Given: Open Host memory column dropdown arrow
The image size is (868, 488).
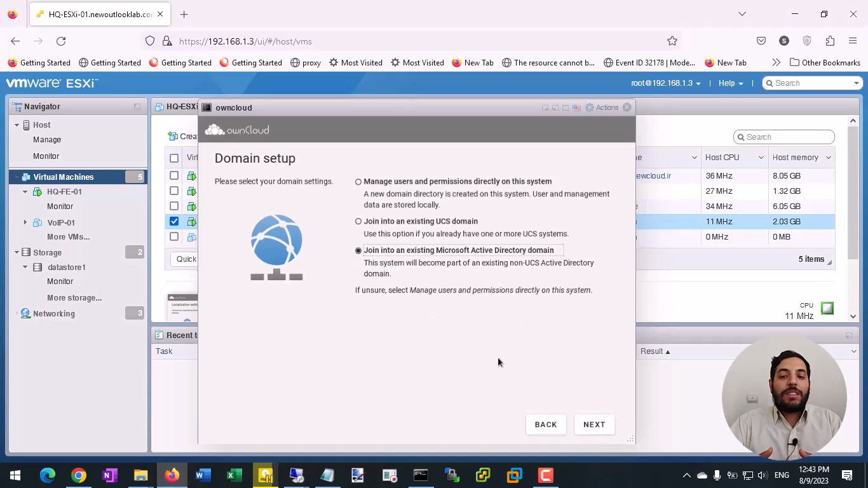Looking at the screenshot, I should point(829,158).
